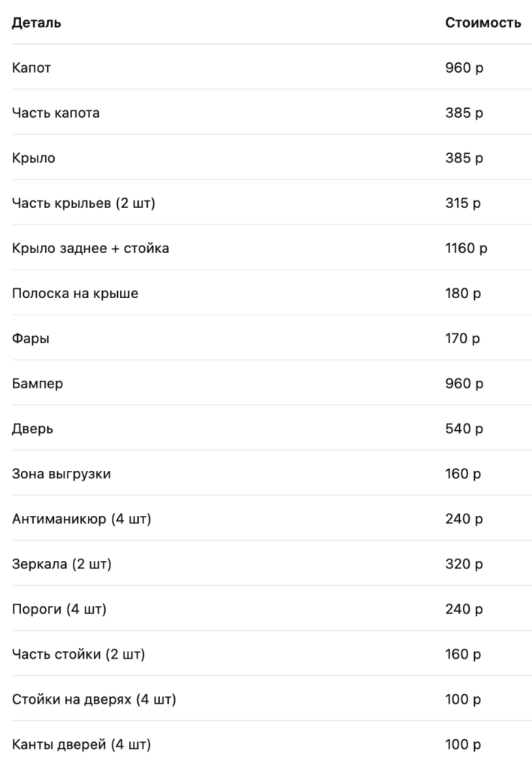Select the Бампер row label
Image resolution: width=532 pixels, height=769 pixels.
coord(38,384)
